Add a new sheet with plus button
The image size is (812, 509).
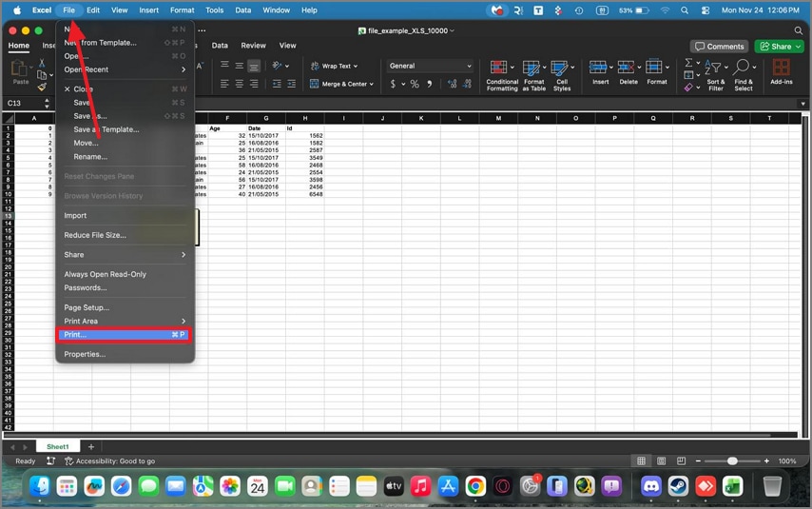[x=91, y=446]
